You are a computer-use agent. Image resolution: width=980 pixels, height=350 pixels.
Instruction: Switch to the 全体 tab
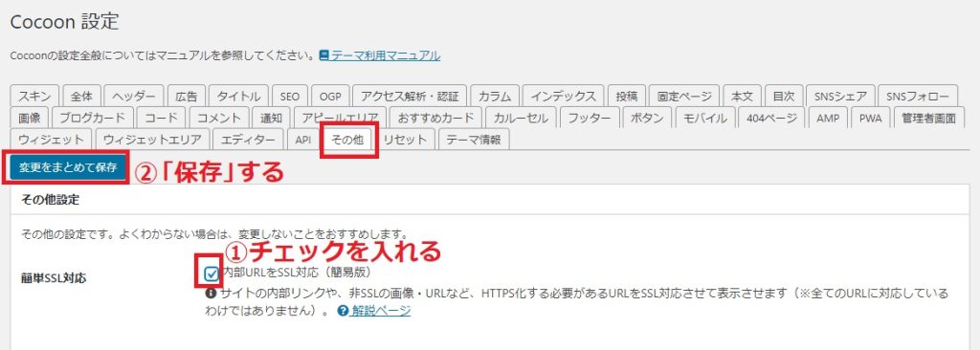click(82, 97)
